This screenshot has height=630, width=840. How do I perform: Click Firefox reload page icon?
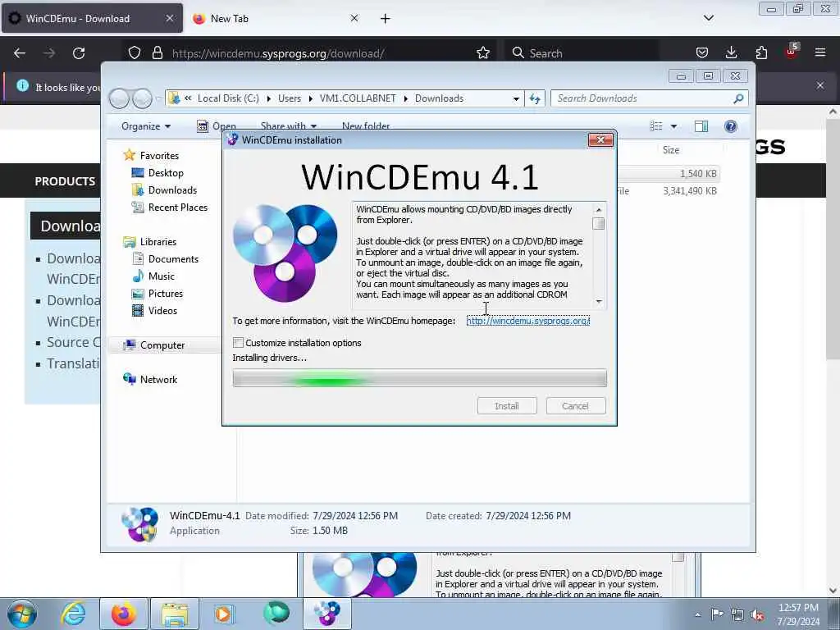coord(79,53)
